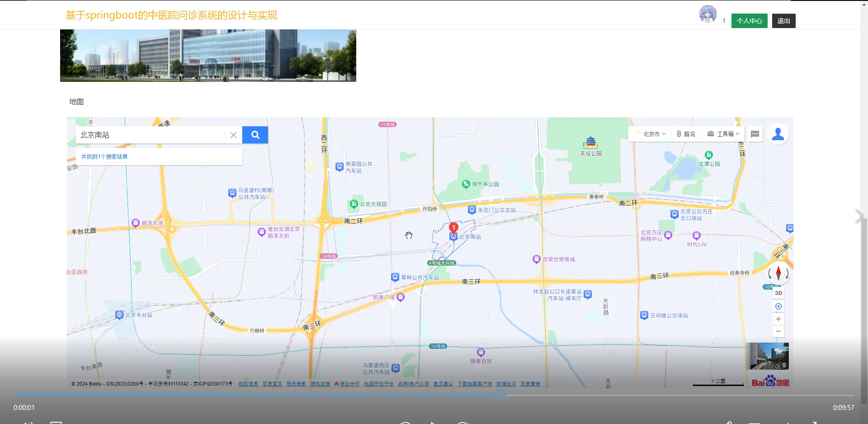
Task: Click the 北京丰台站 station icon
Action: (x=119, y=315)
